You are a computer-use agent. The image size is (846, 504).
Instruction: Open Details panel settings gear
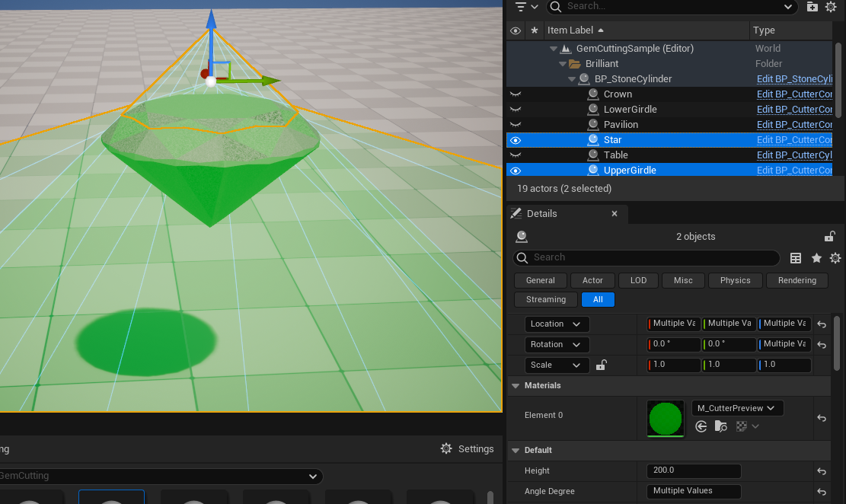835,258
